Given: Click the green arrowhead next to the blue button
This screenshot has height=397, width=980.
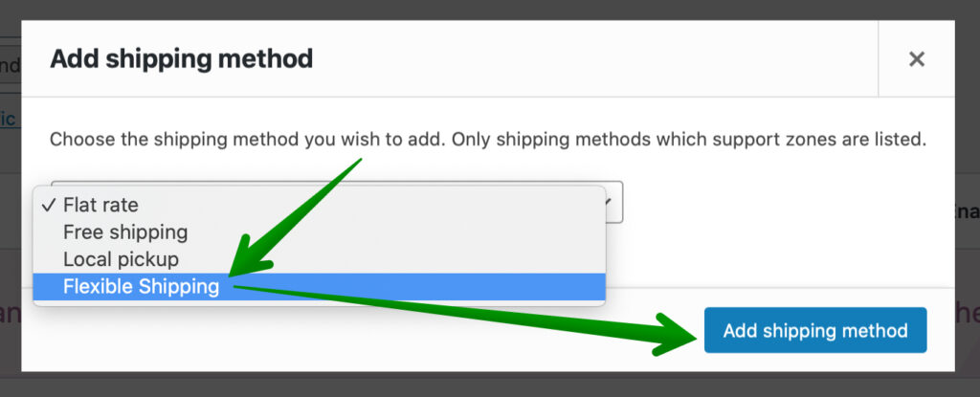Looking at the screenshot, I should (677, 335).
